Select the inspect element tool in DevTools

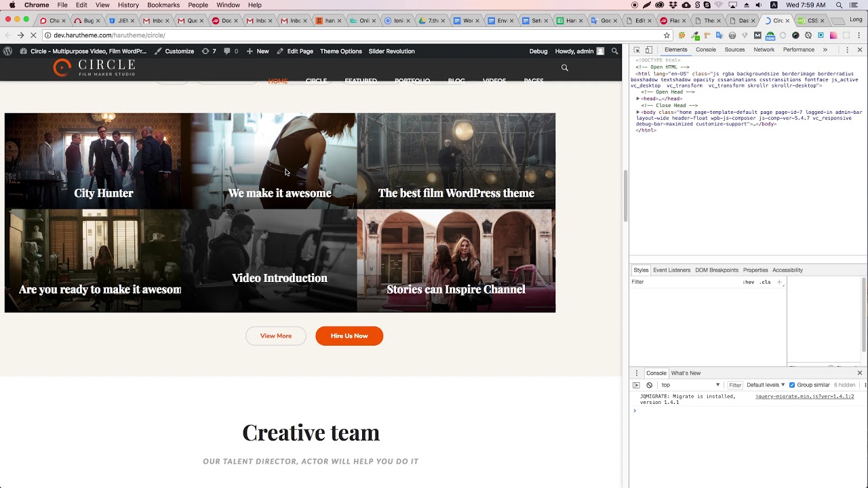(x=637, y=49)
